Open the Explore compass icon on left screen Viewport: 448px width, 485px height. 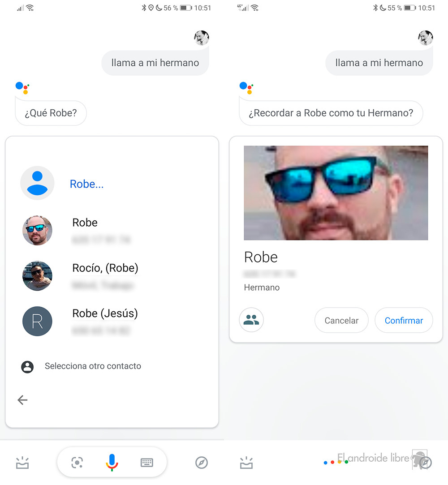click(202, 463)
